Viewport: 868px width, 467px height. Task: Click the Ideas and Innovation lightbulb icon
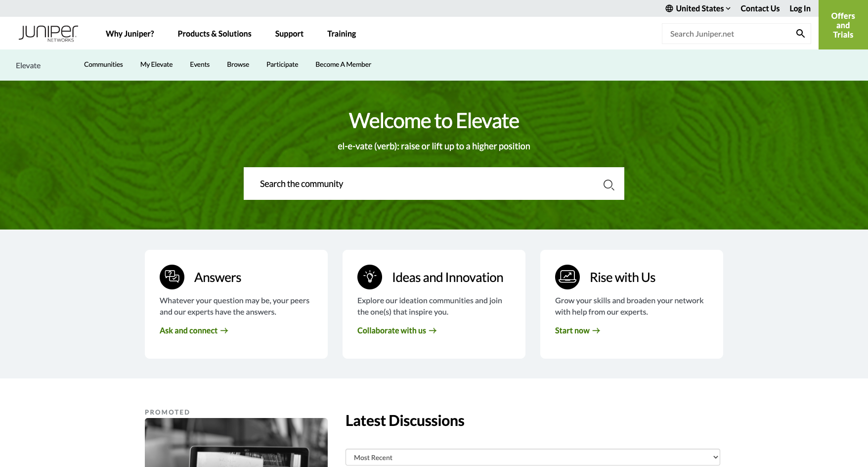pos(370,277)
